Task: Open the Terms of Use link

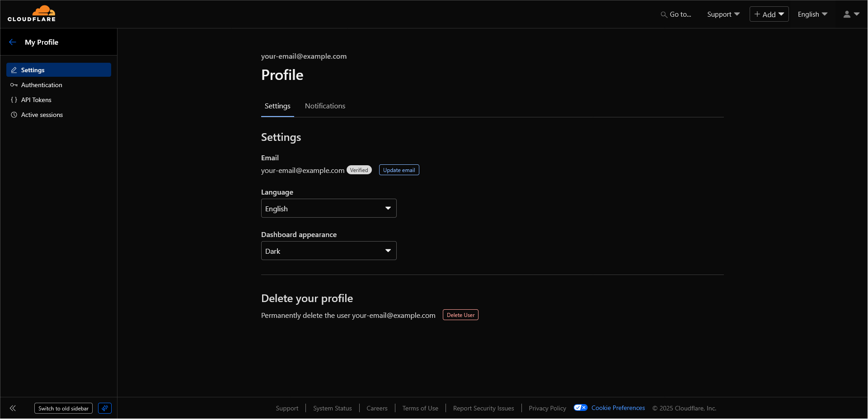Action: 420,408
